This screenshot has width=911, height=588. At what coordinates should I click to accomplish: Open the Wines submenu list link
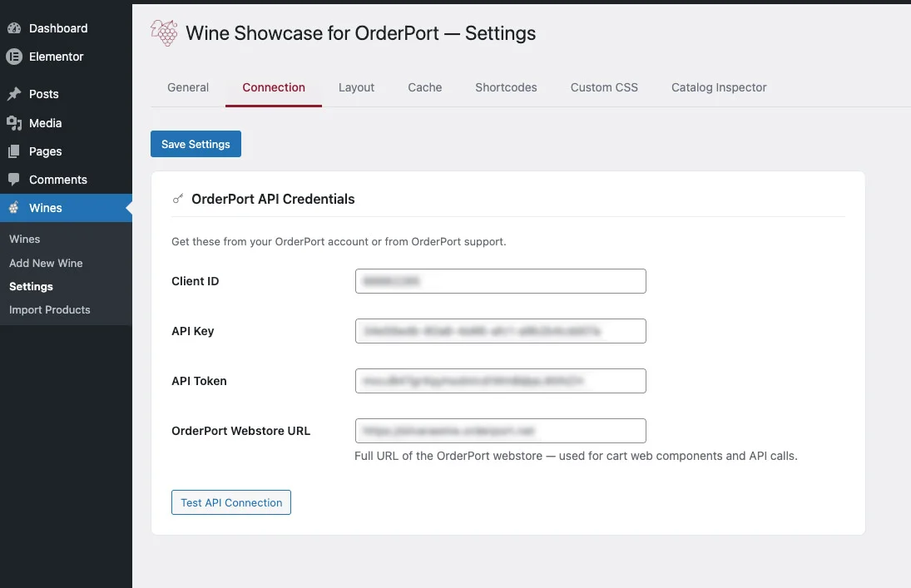click(24, 239)
